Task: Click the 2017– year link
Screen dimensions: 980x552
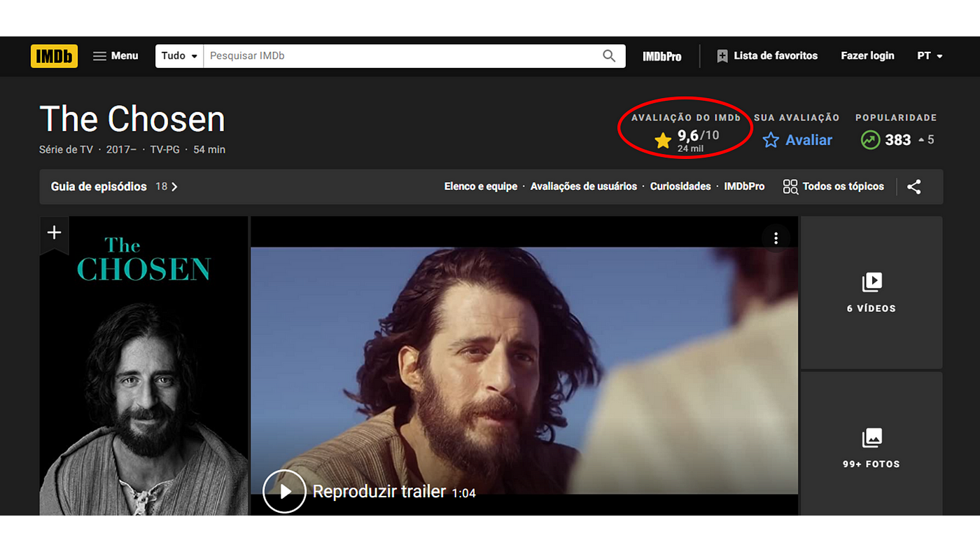Action: pos(121,150)
